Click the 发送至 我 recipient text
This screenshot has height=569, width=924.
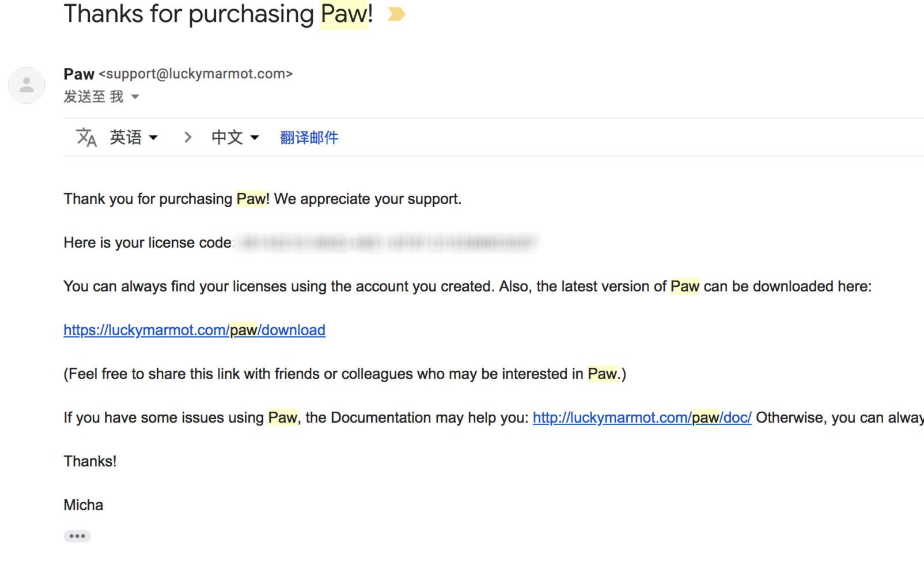(93, 97)
